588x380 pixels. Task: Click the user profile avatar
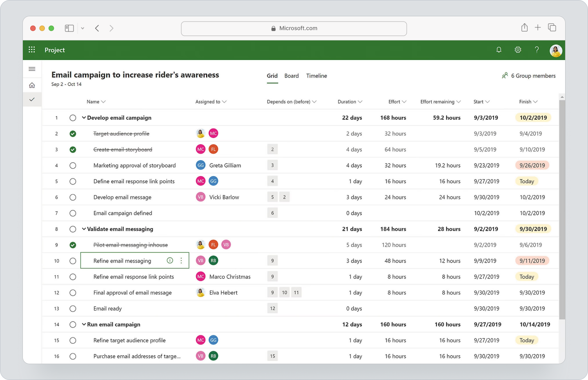click(556, 50)
